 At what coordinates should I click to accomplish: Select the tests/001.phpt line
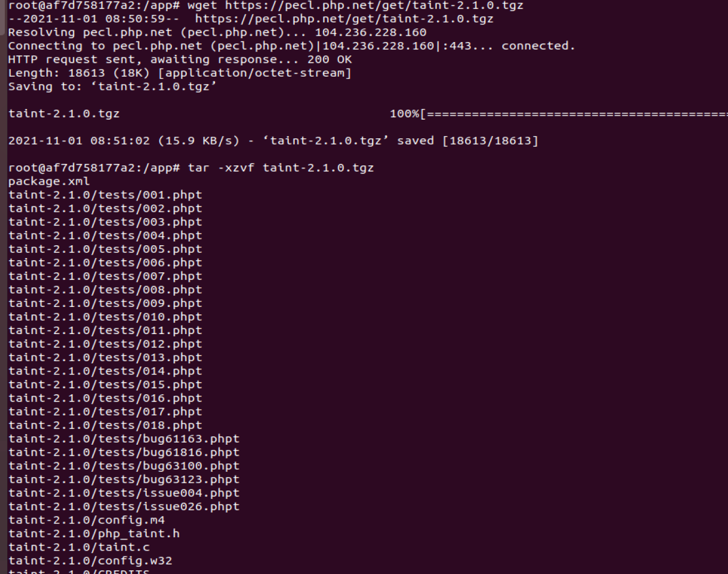tap(105, 195)
